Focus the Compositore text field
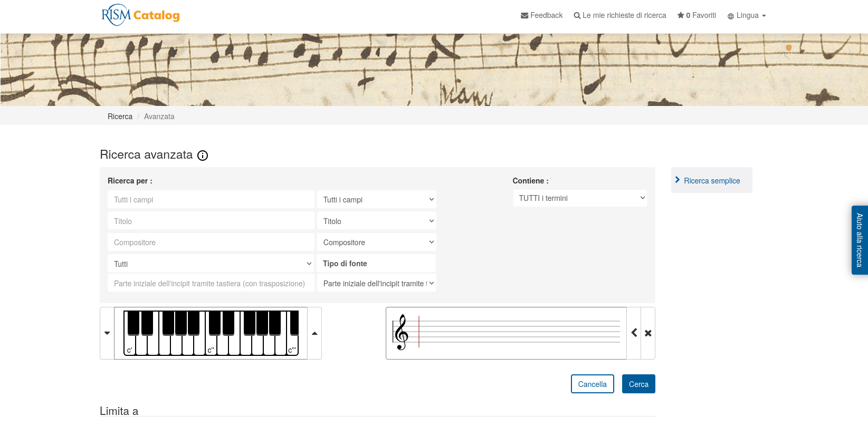Image resolution: width=868 pixels, height=426 pixels. [211, 243]
